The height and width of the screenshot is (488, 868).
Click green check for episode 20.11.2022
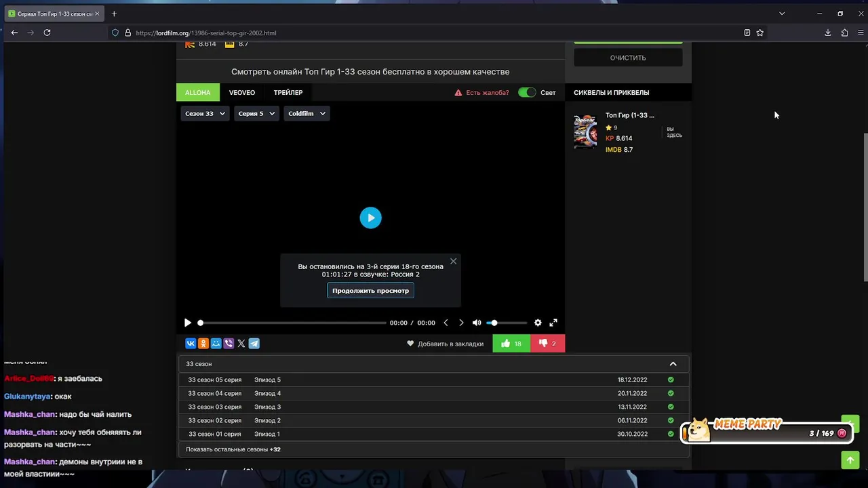pos(671,393)
